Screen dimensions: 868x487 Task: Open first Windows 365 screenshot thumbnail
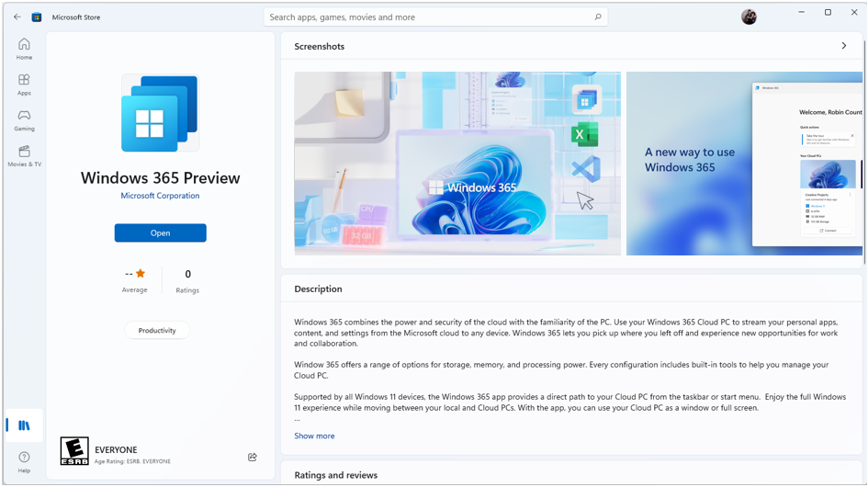(x=457, y=164)
